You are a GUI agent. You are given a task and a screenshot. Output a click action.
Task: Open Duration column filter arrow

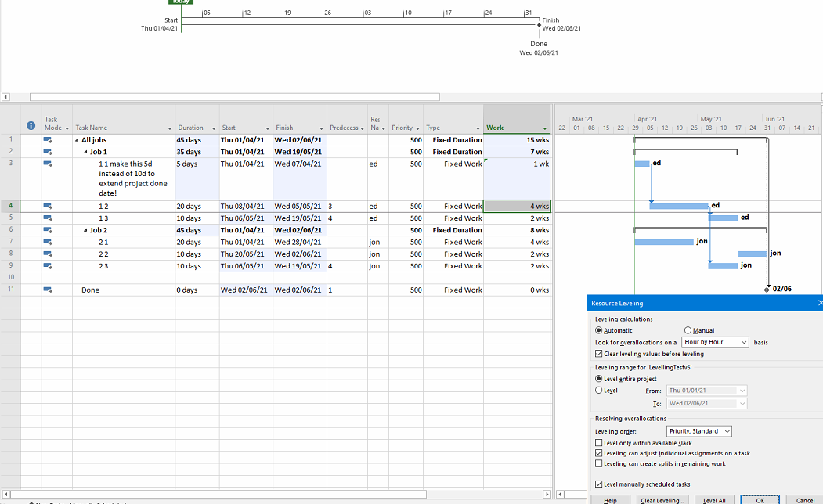[x=214, y=128]
